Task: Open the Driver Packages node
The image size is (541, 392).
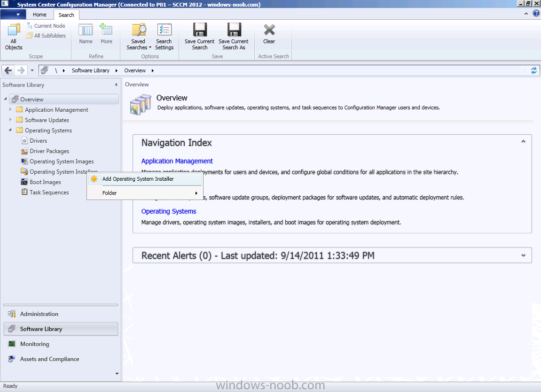Action: coord(49,151)
